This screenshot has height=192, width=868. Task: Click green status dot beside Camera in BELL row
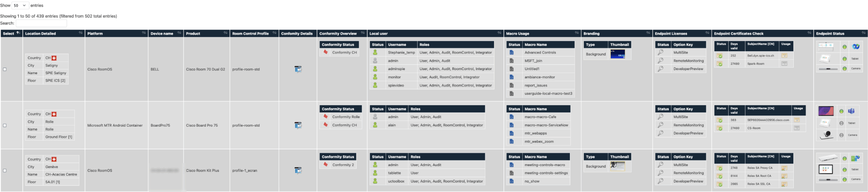pos(844,68)
